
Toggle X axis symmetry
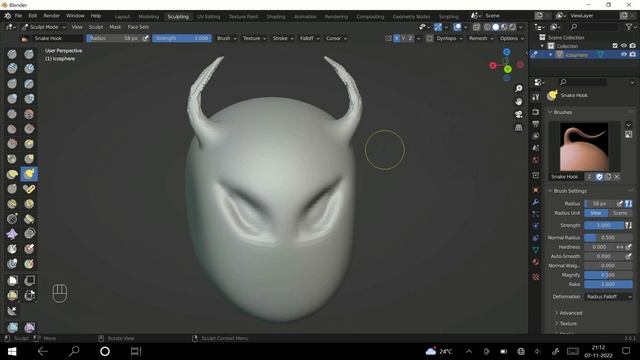[397, 38]
